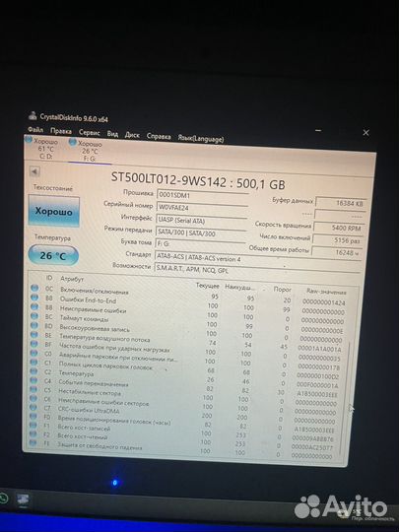Image resolution: width=399 pixels, height=532 pixels.
Task: Click status orb for Неисправимые ошибки секторов
Action: click(x=33, y=398)
